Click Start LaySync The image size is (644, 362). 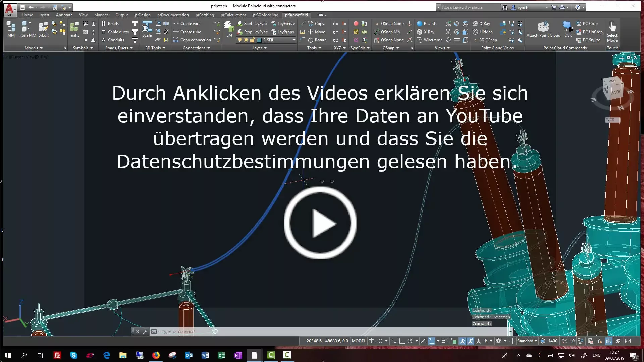click(256, 23)
